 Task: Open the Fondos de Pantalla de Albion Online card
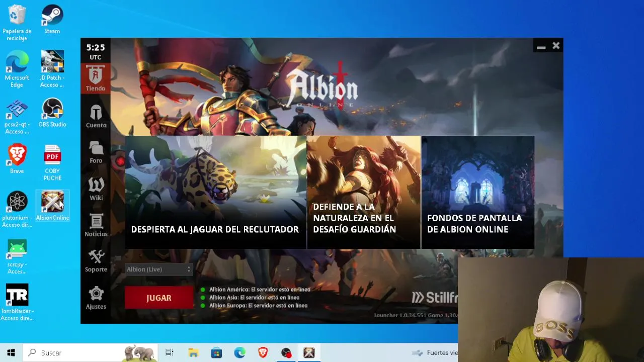pyautogui.click(x=478, y=192)
